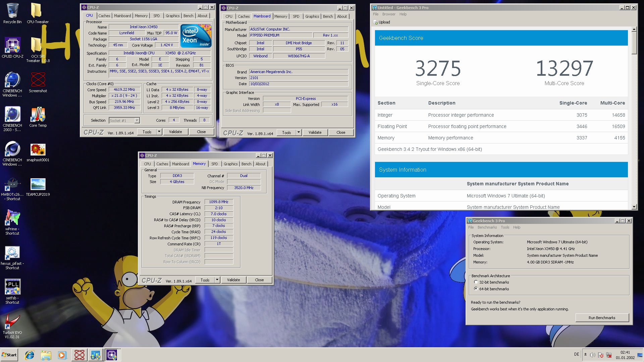Open About tab in Memory CPU-Z window
This screenshot has width=644, height=362.
pos(260,164)
